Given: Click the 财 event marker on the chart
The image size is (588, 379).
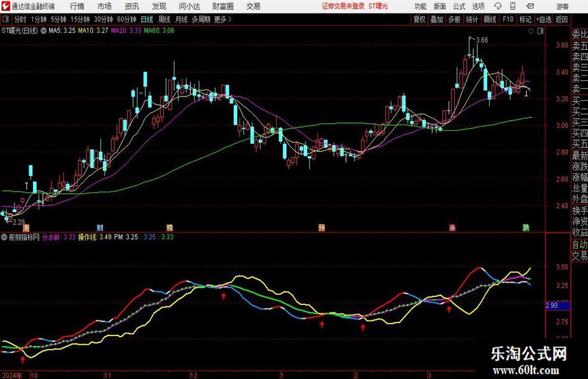Looking at the screenshot, I should click(100, 228).
